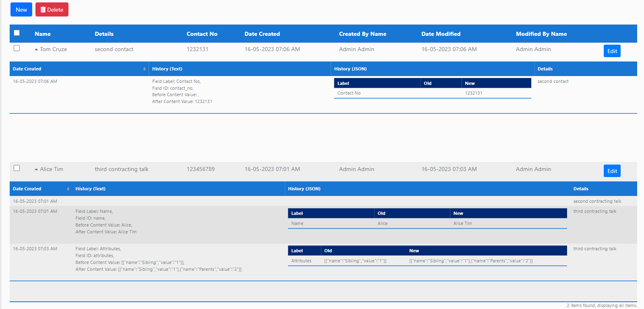The height and width of the screenshot is (309, 644).
Task: Click the Name column header
Action: click(x=43, y=34)
